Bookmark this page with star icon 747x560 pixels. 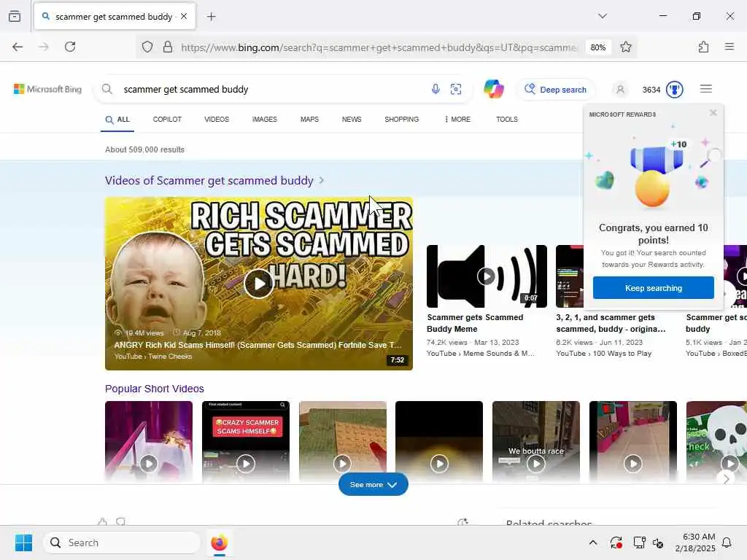point(626,47)
